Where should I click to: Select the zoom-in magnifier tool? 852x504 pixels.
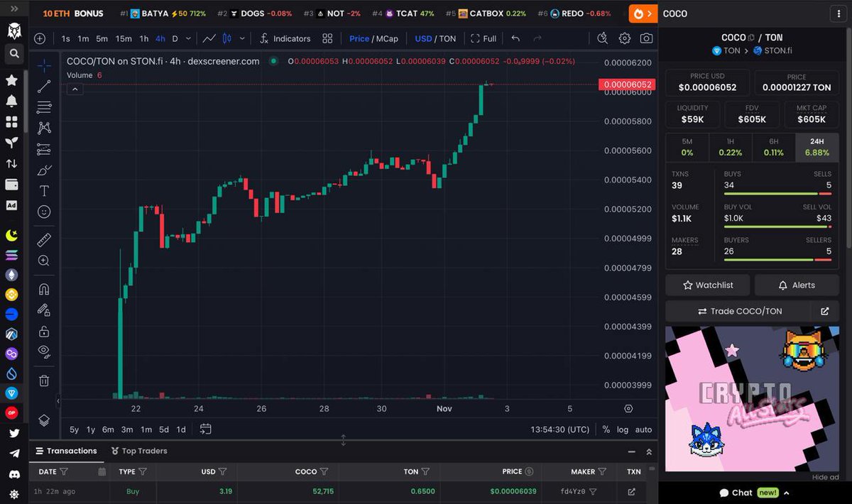44,261
